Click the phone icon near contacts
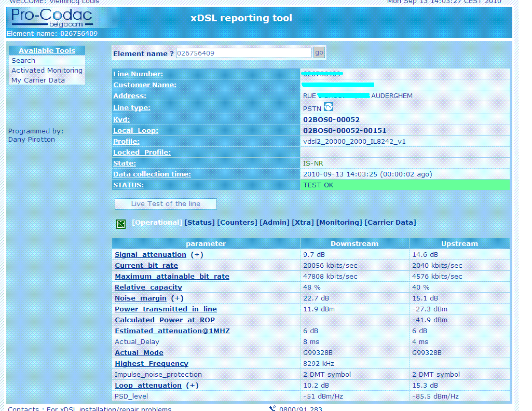 coord(272,408)
